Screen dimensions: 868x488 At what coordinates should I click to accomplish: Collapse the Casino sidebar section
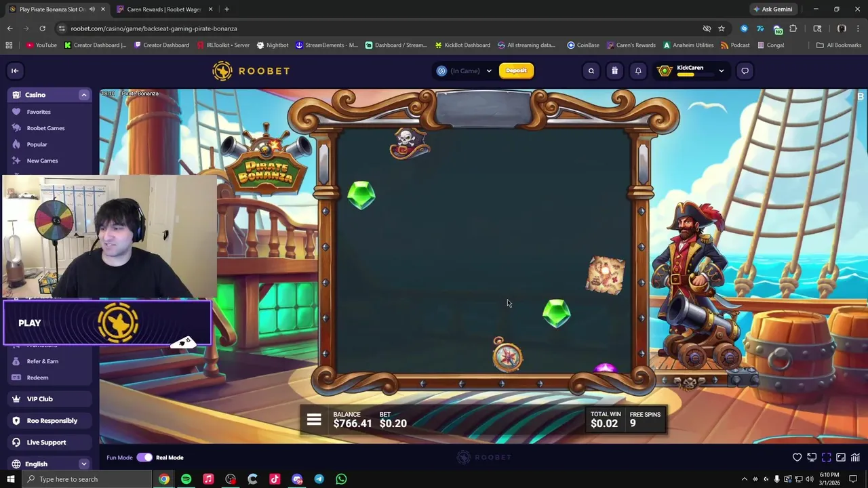pos(84,95)
